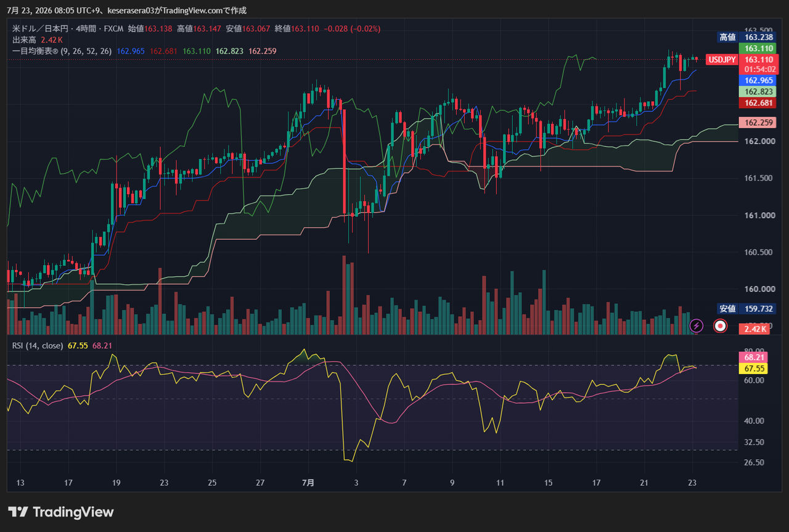
Task: Select the 163.238 high price label
Action: click(758, 37)
